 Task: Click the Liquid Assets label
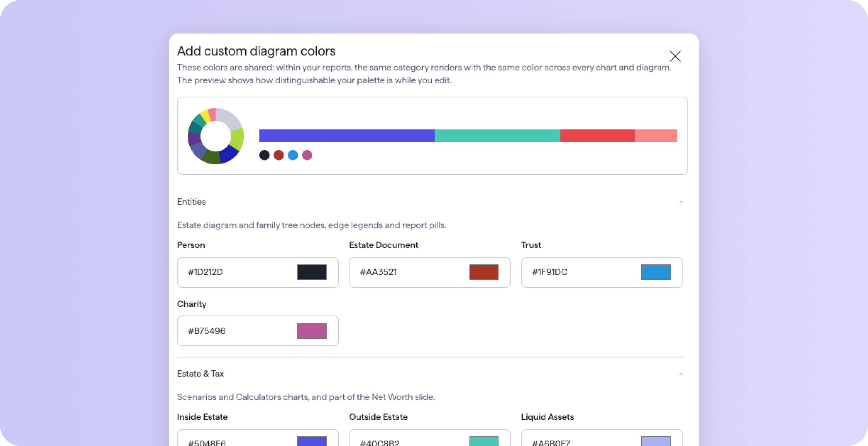point(547,417)
